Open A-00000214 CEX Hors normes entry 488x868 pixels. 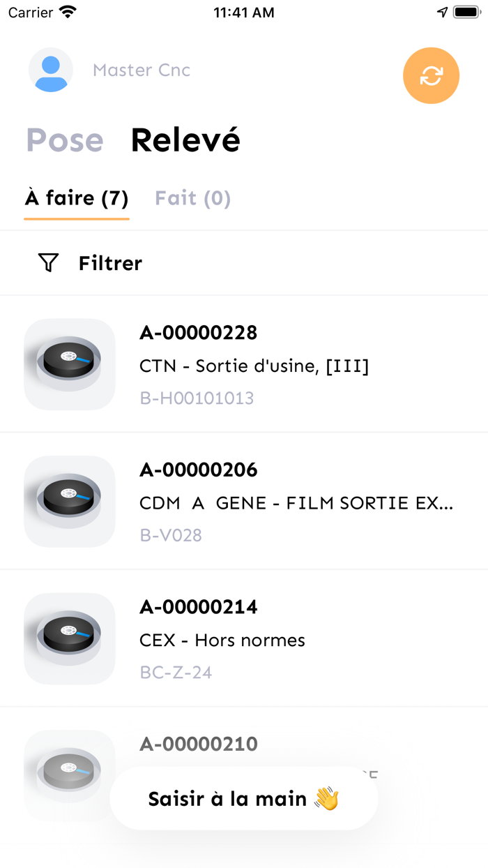click(244, 638)
